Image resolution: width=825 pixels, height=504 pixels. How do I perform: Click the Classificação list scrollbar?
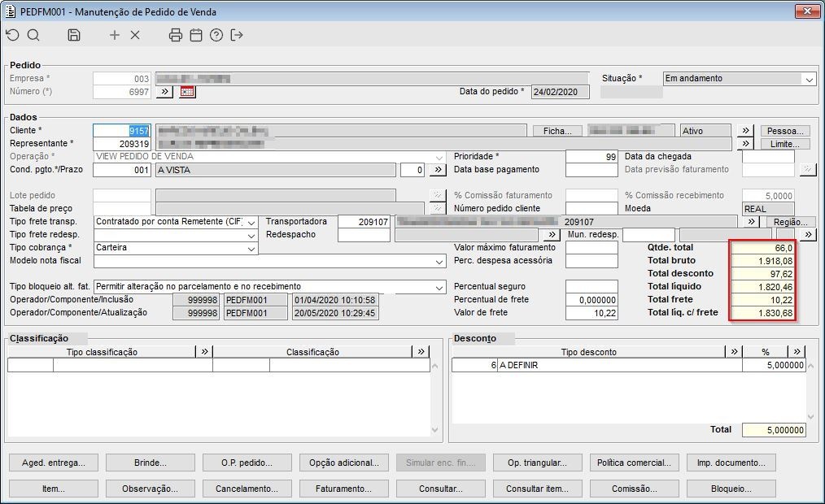pos(434,398)
